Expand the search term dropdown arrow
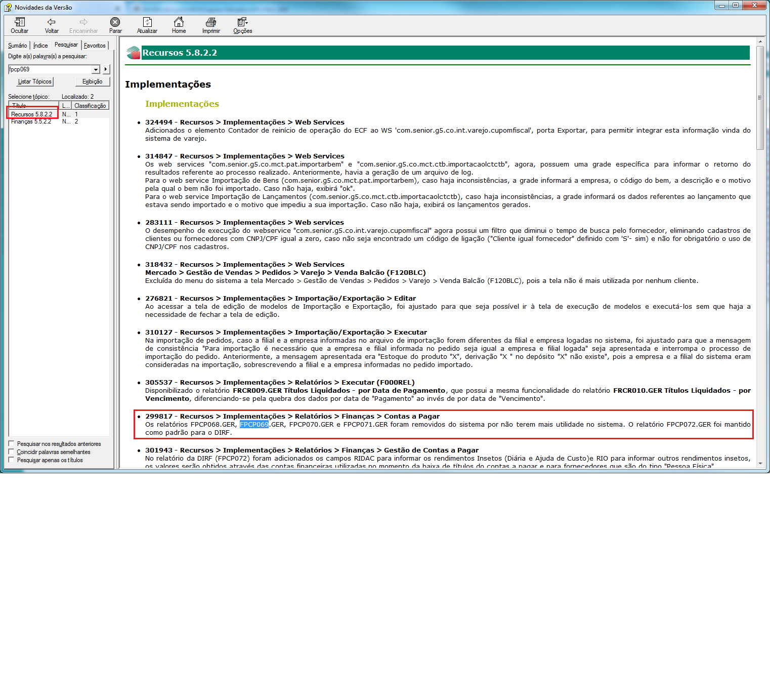The image size is (770, 700). coord(96,69)
